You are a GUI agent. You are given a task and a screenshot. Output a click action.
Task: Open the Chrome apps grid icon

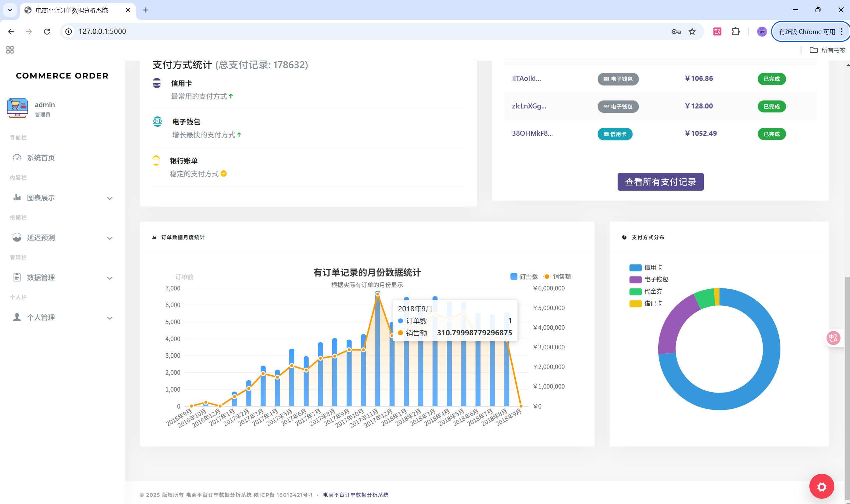[x=10, y=50]
